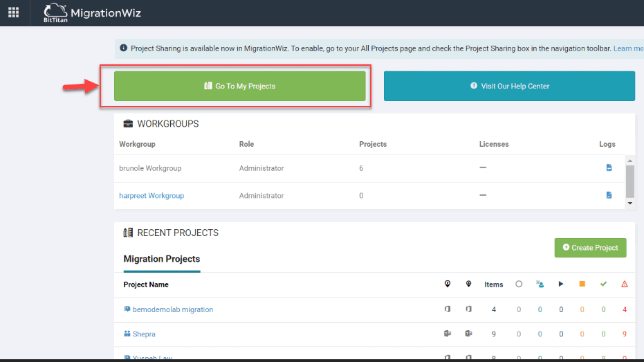Click Role column header
644x362 pixels.
pyautogui.click(x=246, y=144)
